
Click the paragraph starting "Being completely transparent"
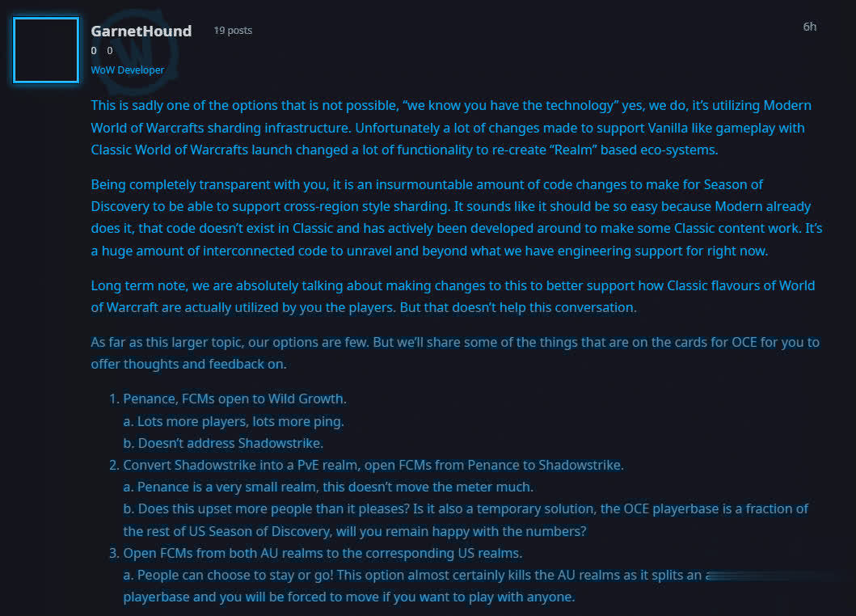(x=457, y=217)
